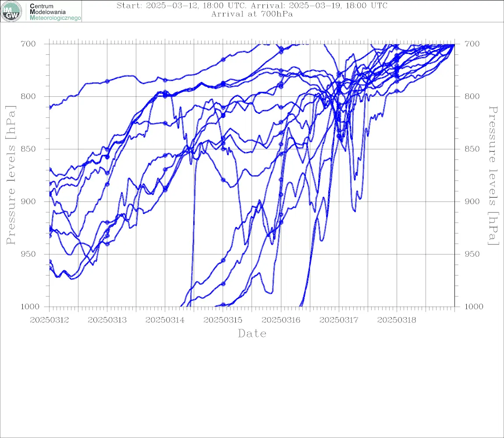Click the Centrum Modelowania Meteorologicznego text
Screen dimensions: 504x438
click(x=55, y=12)
